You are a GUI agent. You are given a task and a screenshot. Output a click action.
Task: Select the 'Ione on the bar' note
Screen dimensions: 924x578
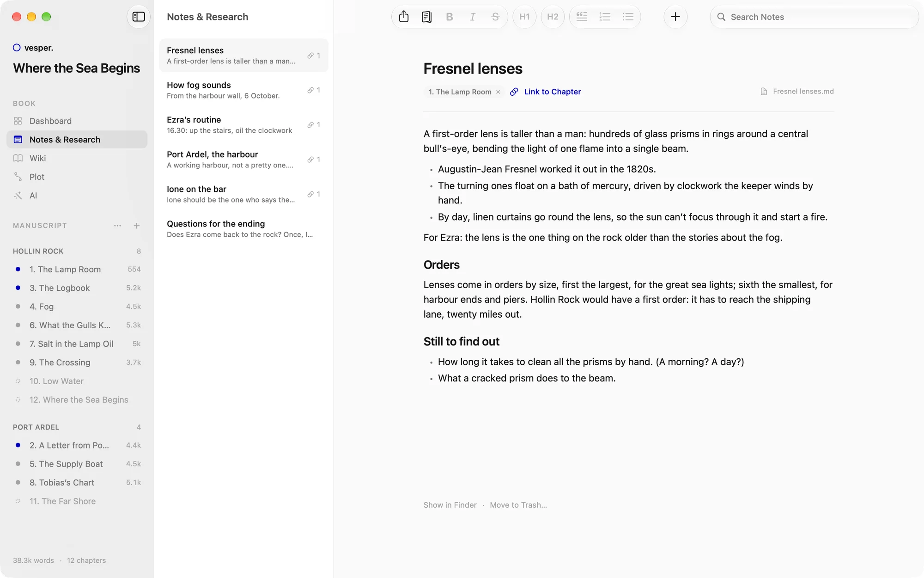[243, 194]
